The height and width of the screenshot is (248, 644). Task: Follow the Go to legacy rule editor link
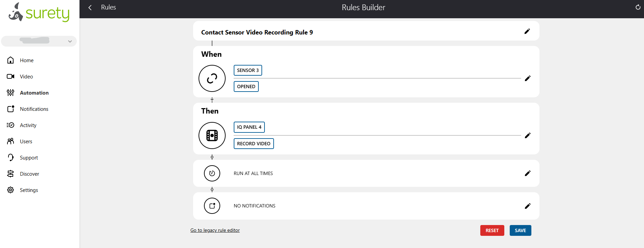pos(215,230)
